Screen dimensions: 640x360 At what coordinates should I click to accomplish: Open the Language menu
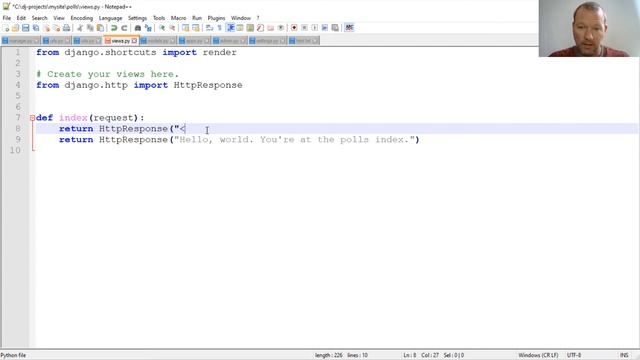pyautogui.click(x=110, y=18)
